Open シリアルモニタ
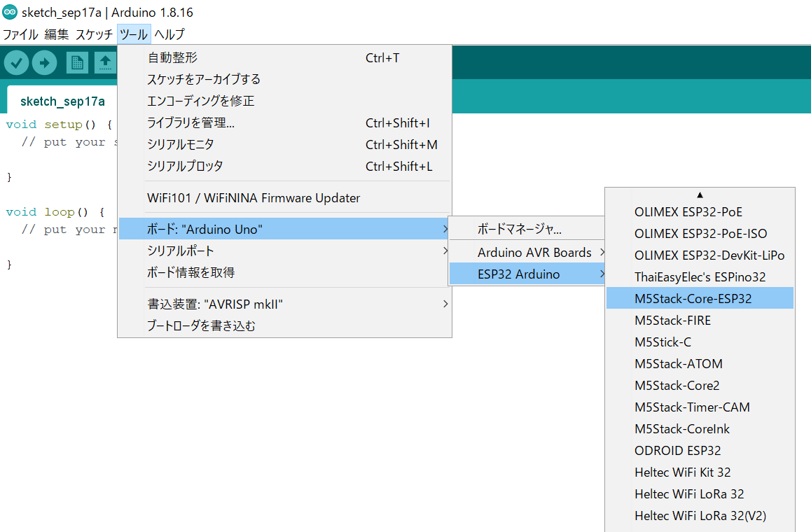 pyautogui.click(x=285, y=145)
